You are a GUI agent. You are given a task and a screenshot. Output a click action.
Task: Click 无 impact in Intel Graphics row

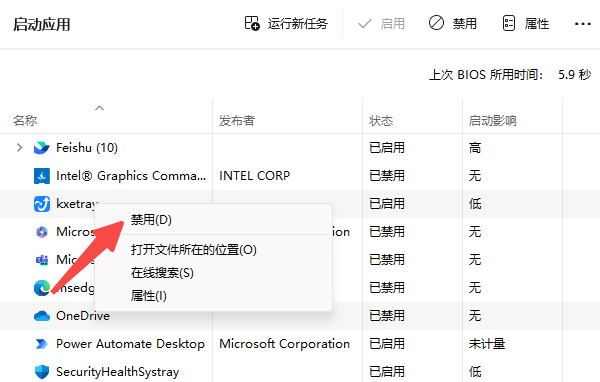[x=475, y=176]
